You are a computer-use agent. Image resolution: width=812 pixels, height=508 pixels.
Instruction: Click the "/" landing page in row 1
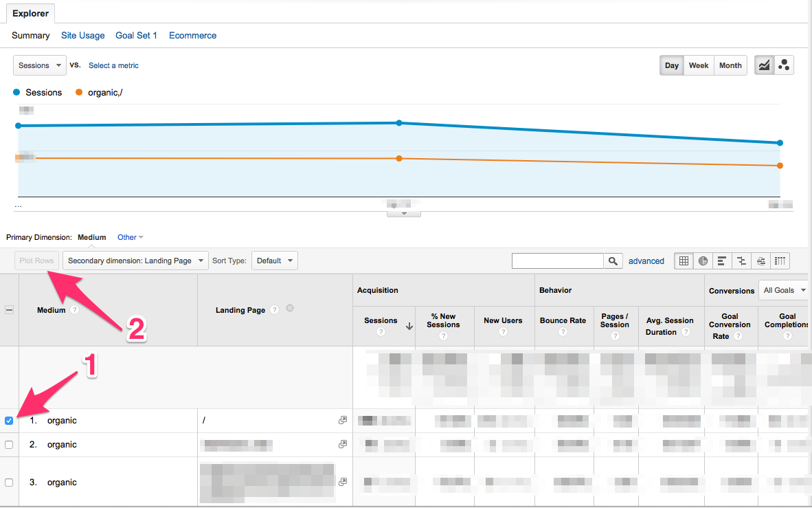[x=204, y=421]
